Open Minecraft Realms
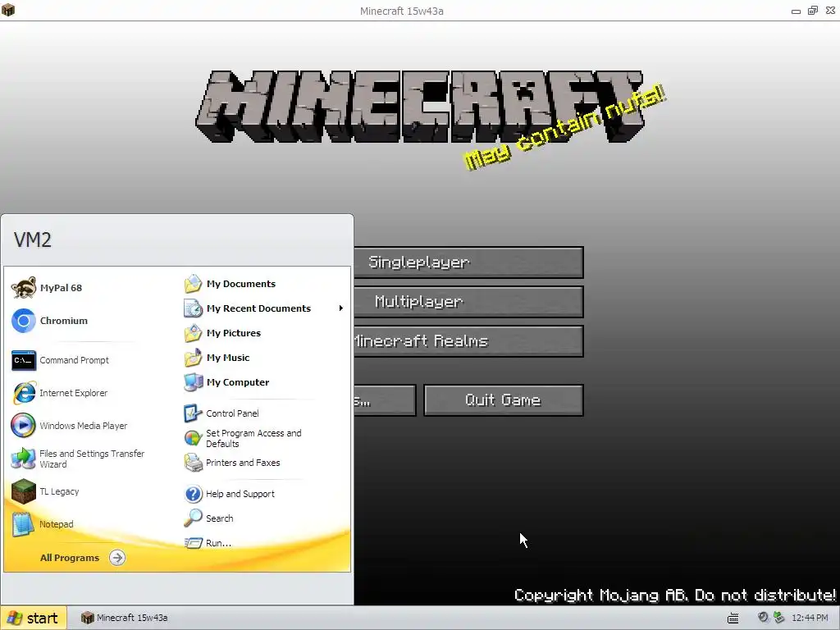The width and height of the screenshot is (840, 630). pyautogui.click(x=468, y=341)
